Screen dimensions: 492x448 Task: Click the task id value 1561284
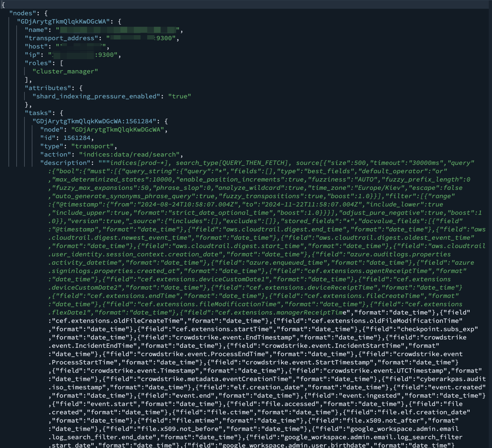point(78,138)
